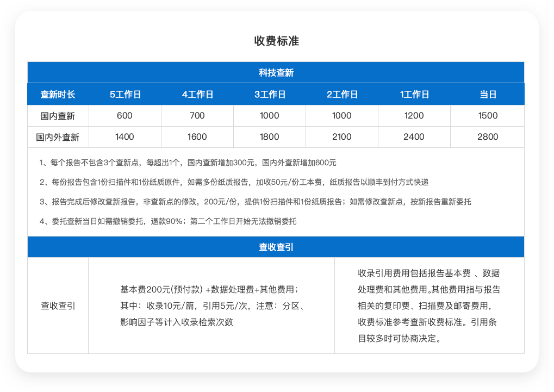Viewport: 554px width, 392px height.
Task: Click the 1000 cell in the 2工作日 column
Action: [341, 116]
